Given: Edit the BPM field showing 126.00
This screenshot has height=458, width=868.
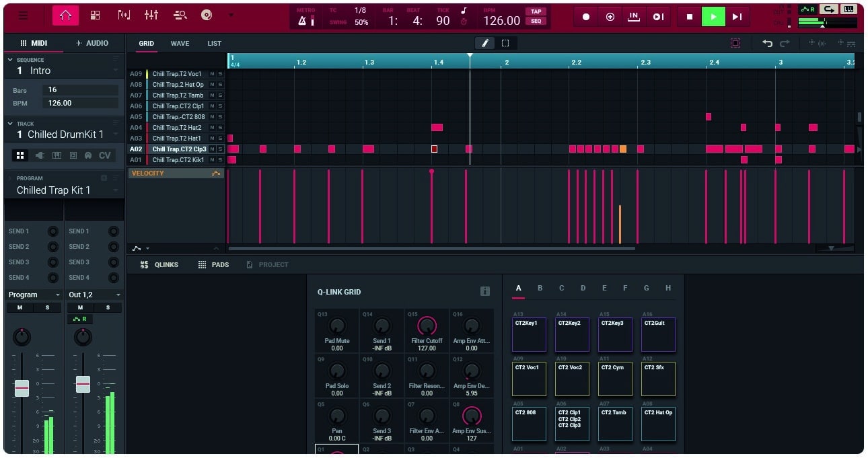Looking at the screenshot, I should (x=81, y=103).
